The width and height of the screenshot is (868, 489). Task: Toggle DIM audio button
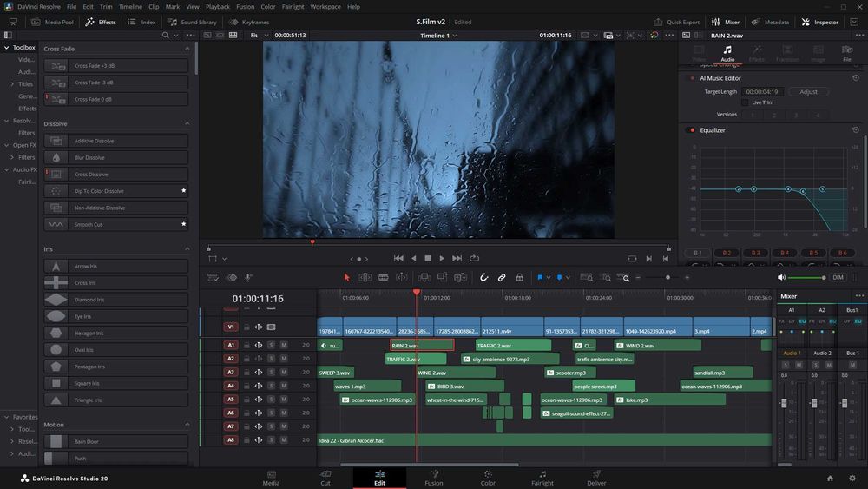click(838, 277)
